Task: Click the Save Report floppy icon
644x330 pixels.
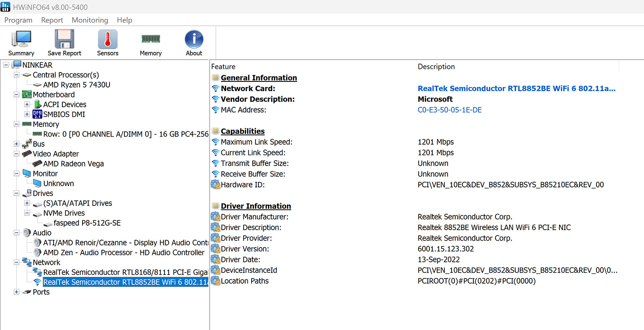Action: 64,39
